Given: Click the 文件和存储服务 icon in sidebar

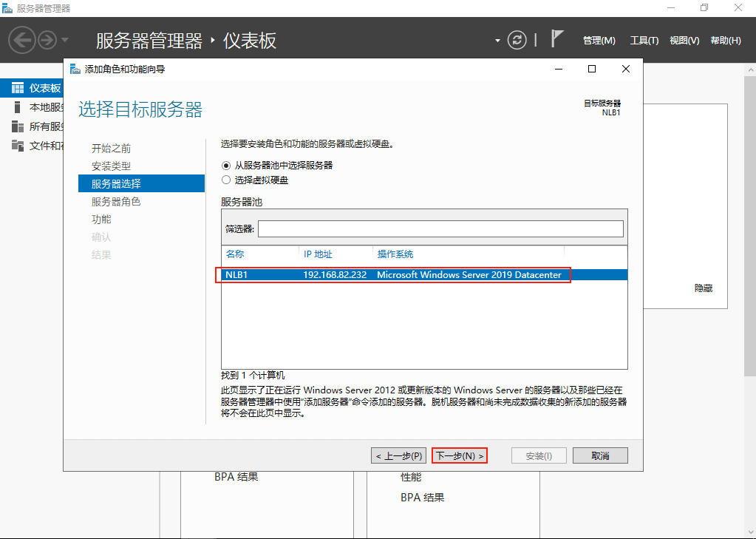Looking at the screenshot, I should [x=18, y=145].
